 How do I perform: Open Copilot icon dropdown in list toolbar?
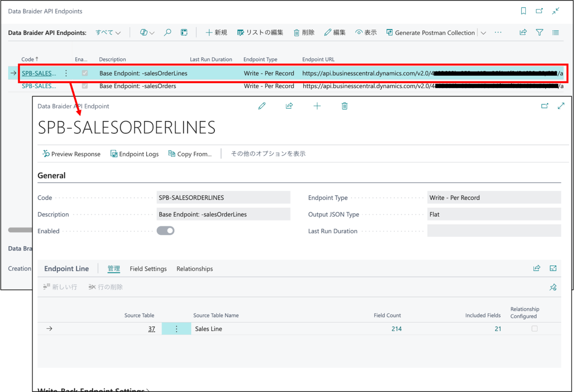tap(147, 33)
